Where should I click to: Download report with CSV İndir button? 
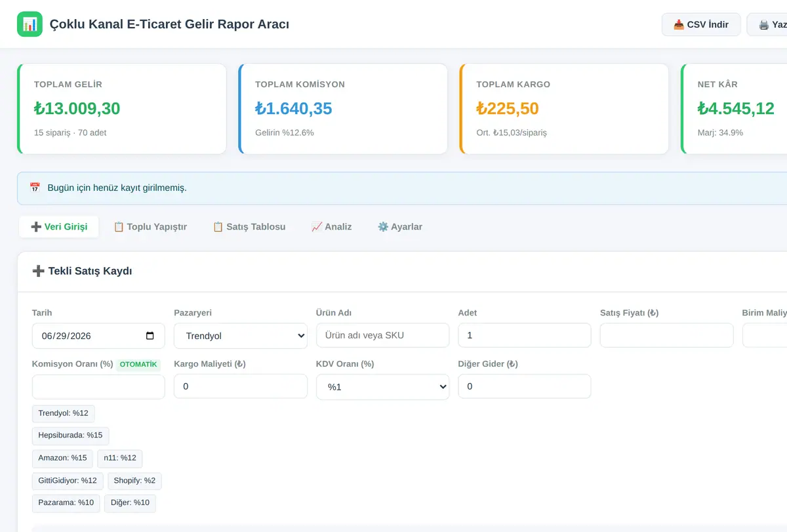click(x=701, y=24)
